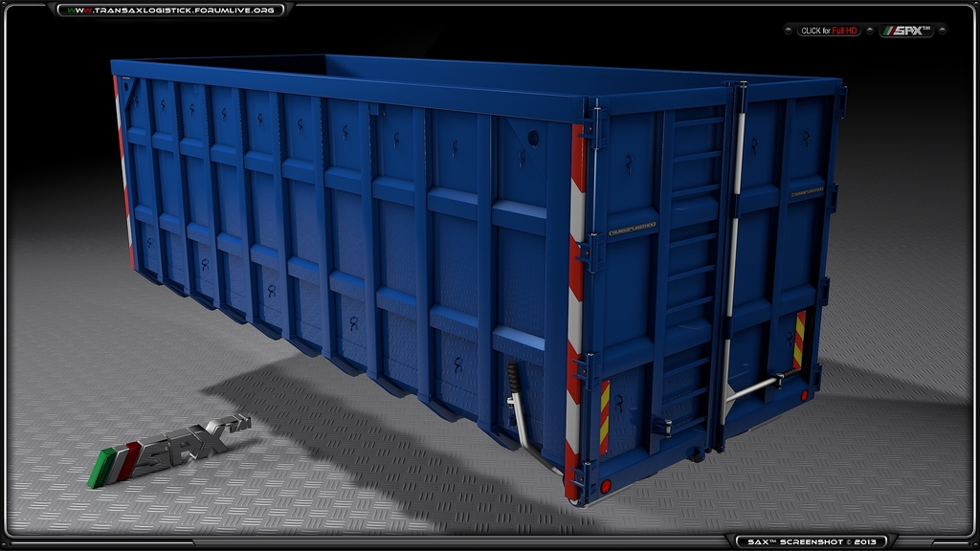980x551 pixels.
Task: Click the round button left of the SAX badge
Action: pos(872,30)
